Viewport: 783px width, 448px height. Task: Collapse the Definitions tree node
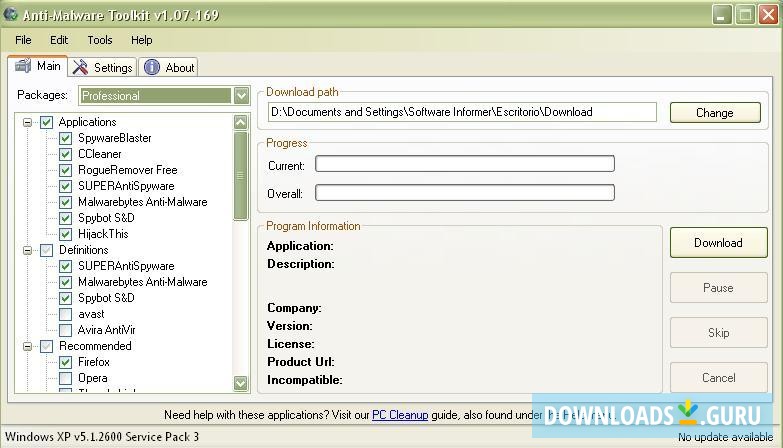(27, 250)
